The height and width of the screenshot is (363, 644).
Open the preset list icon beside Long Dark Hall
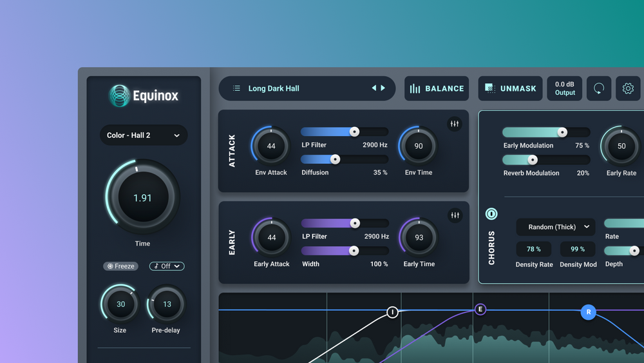click(236, 88)
